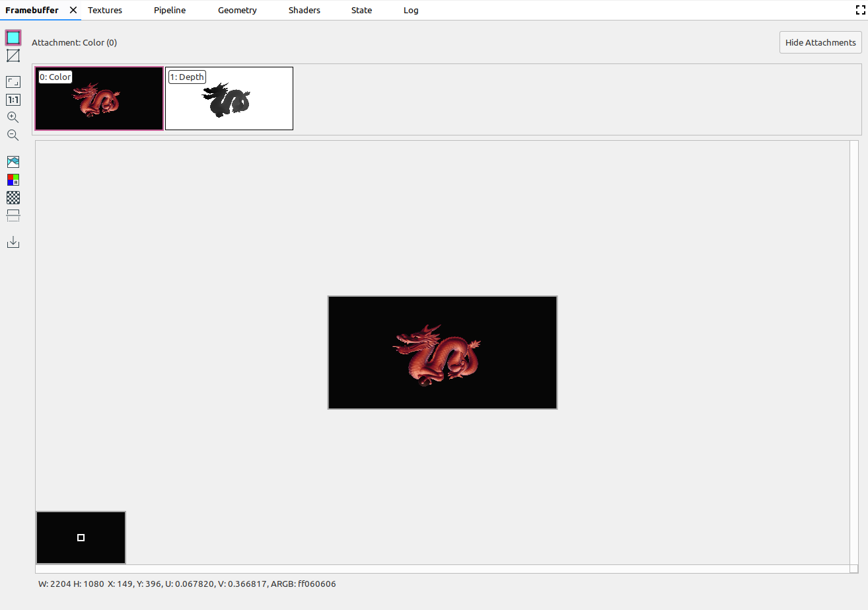Set zoom to 1:1 original size
868x610 pixels.
13,100
